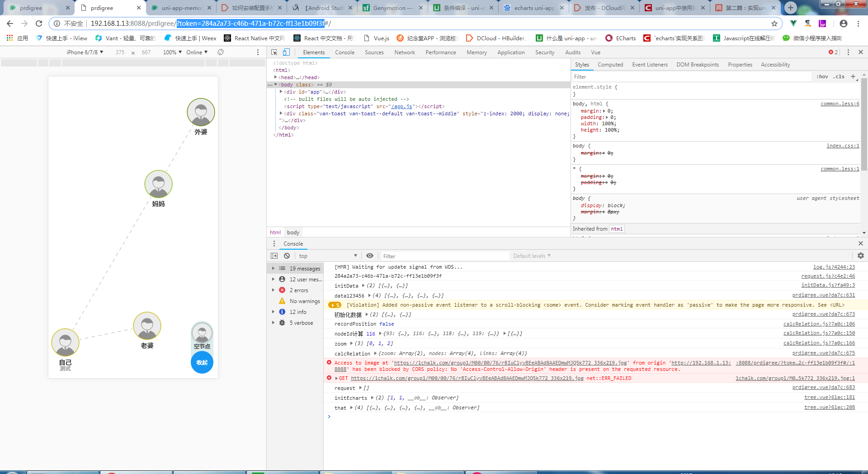Bookmark this page with star icon

[x=774, y=24]
